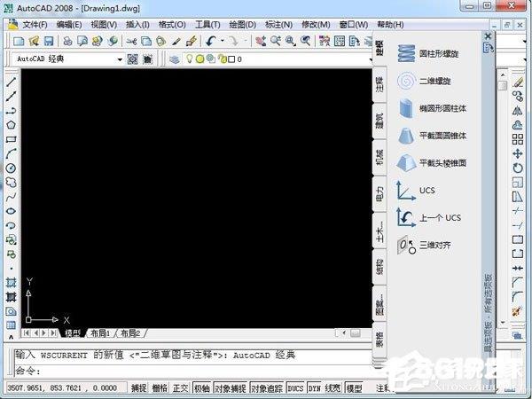532x399 pixels.
Task: Open the 视图(V) menu
Action: coord(104,25)
